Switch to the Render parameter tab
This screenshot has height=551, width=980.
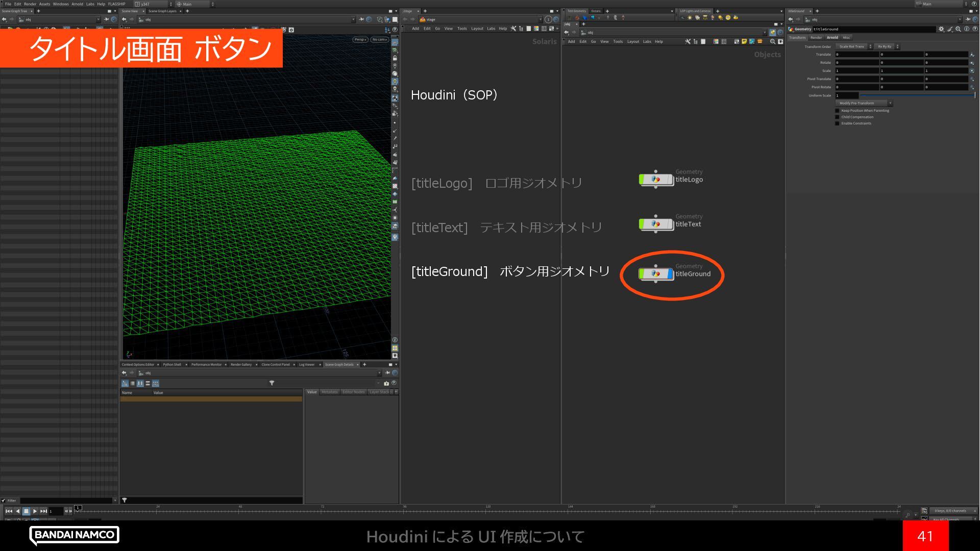pos(816,37)
